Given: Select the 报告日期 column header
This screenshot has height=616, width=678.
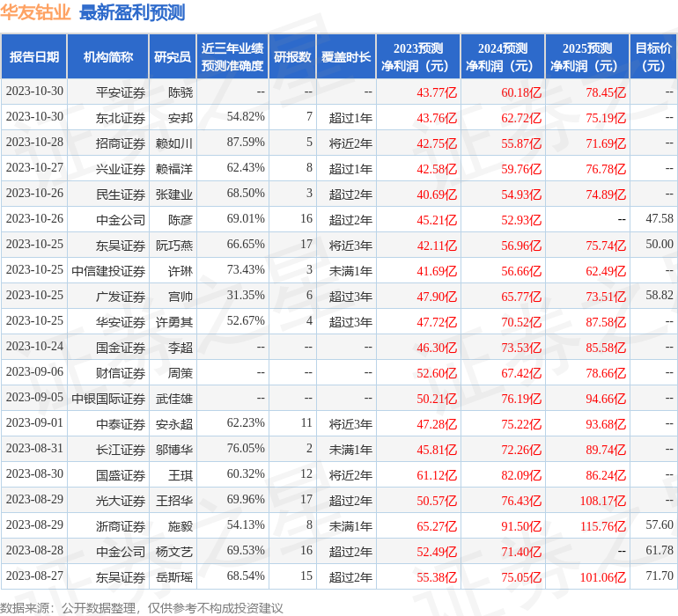Looking at the screenshot, I should click(33, 56).
